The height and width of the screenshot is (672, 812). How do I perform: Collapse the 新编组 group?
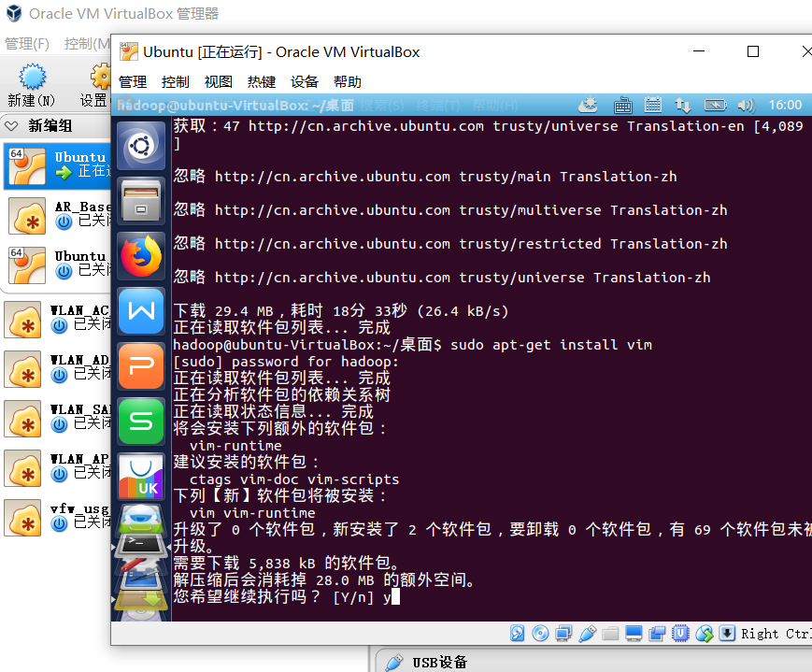[11, 125]
